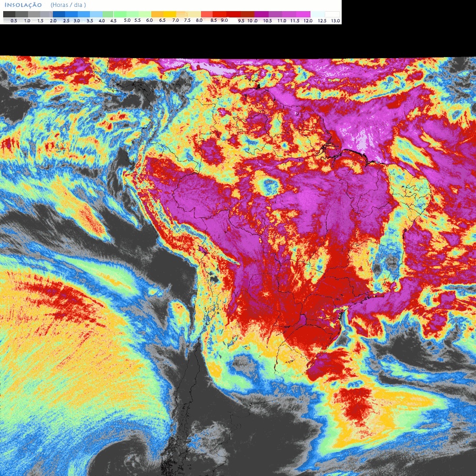Screen dimensions: 476x476
Task: Click the bright yellow legend swatch
Action: click(170, 14)
